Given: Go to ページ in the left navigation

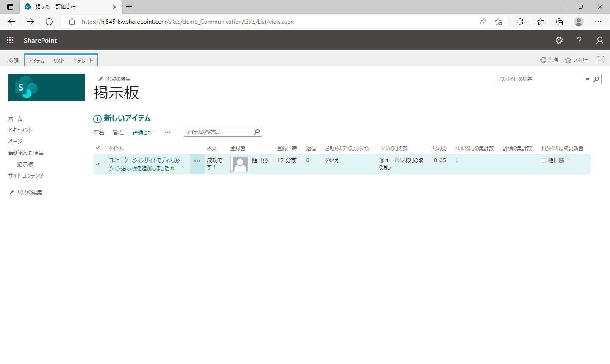Looking at the screenshot, I should coord(15,142).
